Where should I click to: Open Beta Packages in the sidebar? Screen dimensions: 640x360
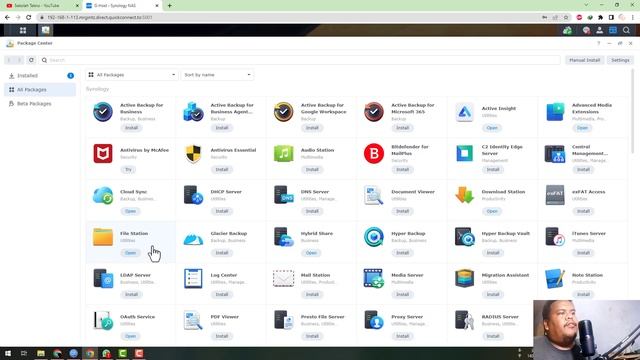tap(40, 104)
